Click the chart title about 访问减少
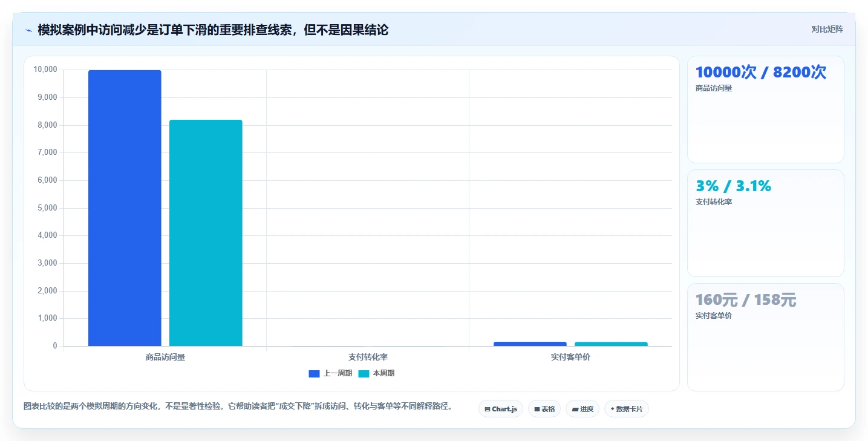 click(213, 30)
